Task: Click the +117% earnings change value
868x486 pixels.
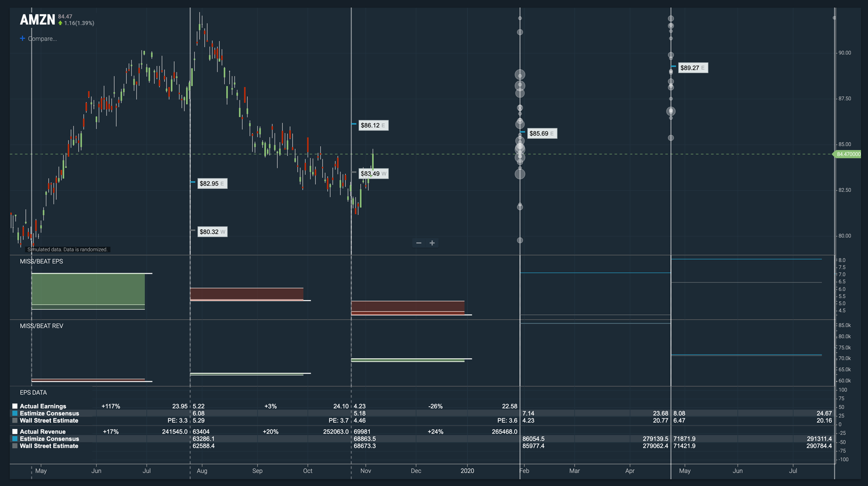Action: pos(111,406)
